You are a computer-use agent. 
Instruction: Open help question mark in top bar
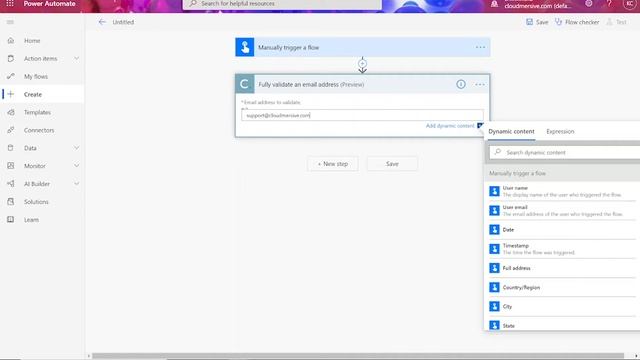point(609,4)
